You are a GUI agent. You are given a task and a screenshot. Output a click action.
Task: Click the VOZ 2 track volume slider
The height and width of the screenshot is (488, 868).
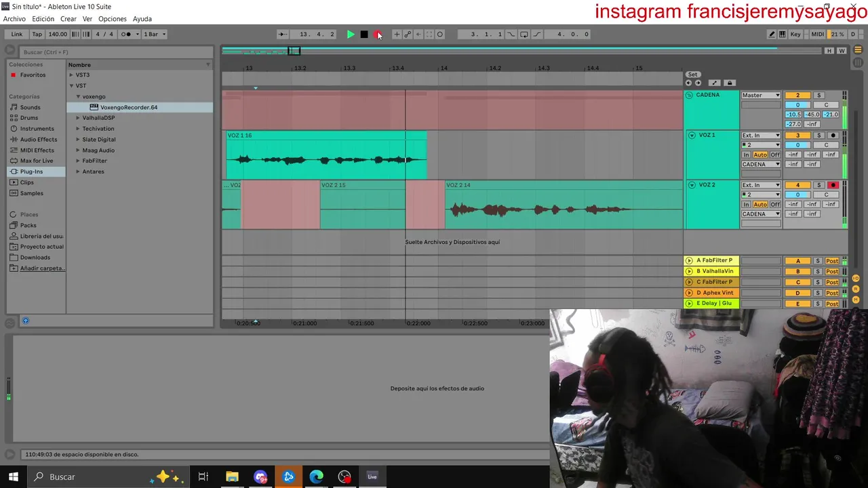797,195
